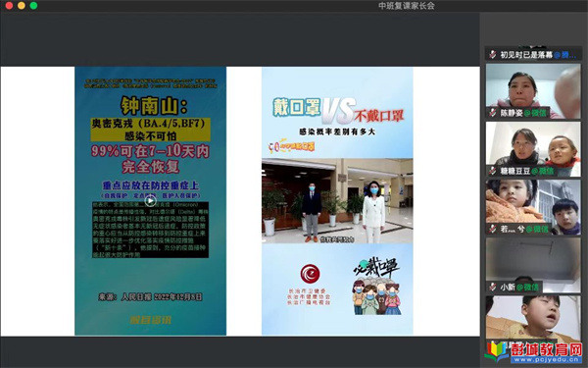The image size is (588, 368).
Task: Click the 彭城教育网 watermark logo
Action: point(533,352)
